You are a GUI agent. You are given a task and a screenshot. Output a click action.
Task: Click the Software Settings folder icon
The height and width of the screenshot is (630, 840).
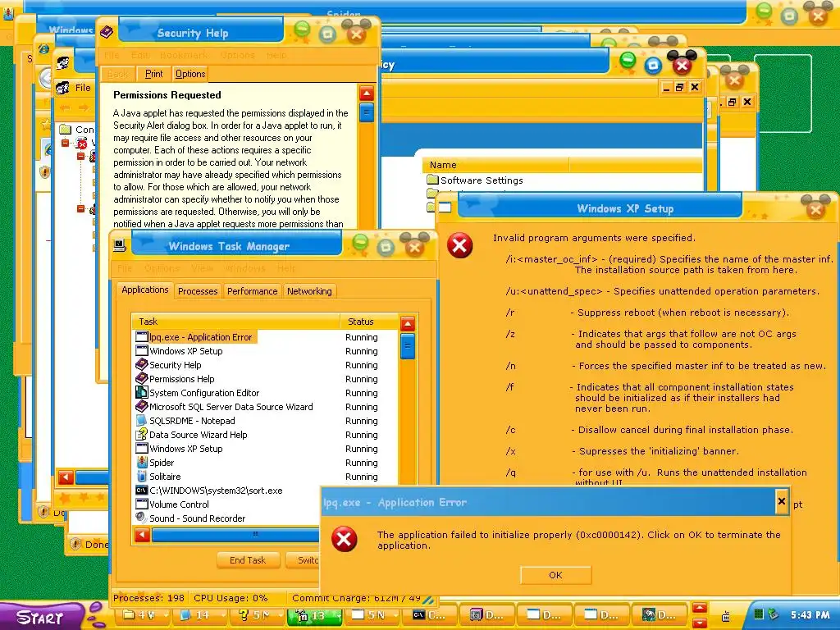pos(433,180)
